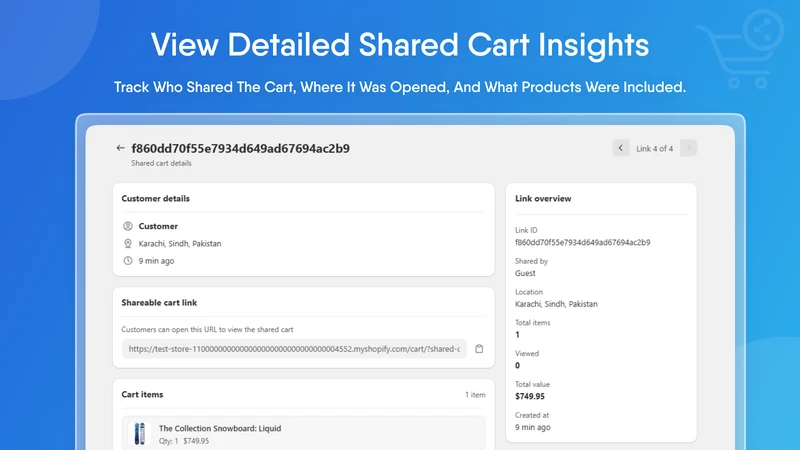The image size is (800, 450).
Task: Click the Link overview heading
Action: (543, 198)
